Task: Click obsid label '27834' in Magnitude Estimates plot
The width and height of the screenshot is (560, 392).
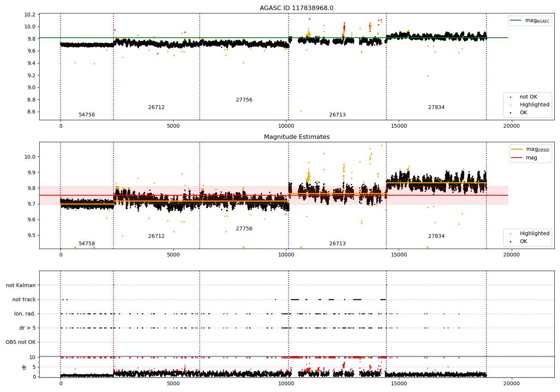Action: (x=436, y=236)
